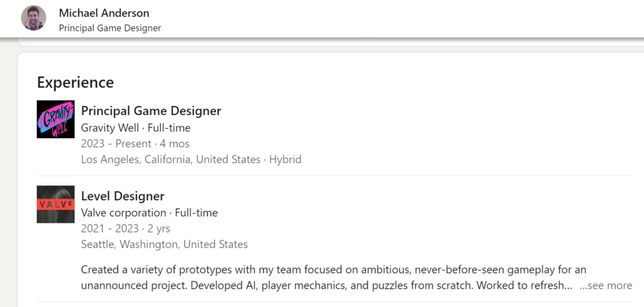Click the Experience section heading
Image resolution: width=644 pixels, height=307 pixels.
click(x=75, y=83)
